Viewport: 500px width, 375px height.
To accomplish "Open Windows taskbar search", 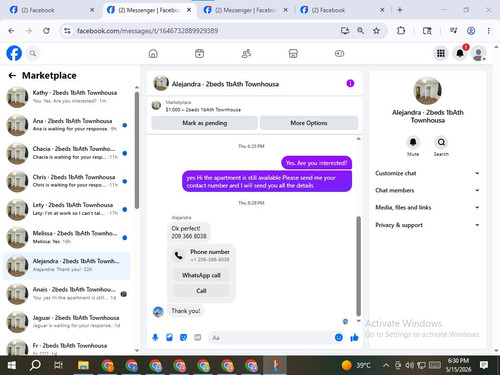I will pyautogui.click(x=35, y=365).
